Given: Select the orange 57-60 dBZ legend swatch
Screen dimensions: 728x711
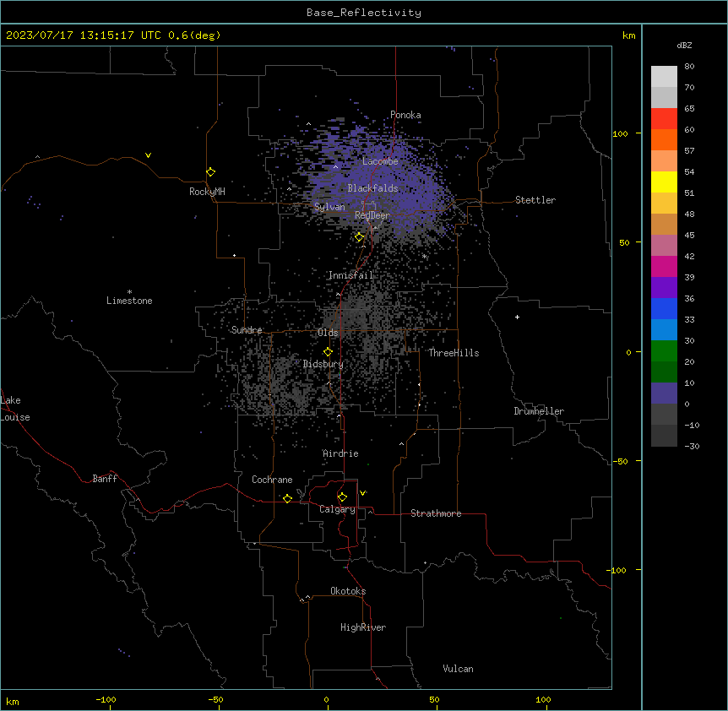Looking at the screenshot, I should 664,139.
